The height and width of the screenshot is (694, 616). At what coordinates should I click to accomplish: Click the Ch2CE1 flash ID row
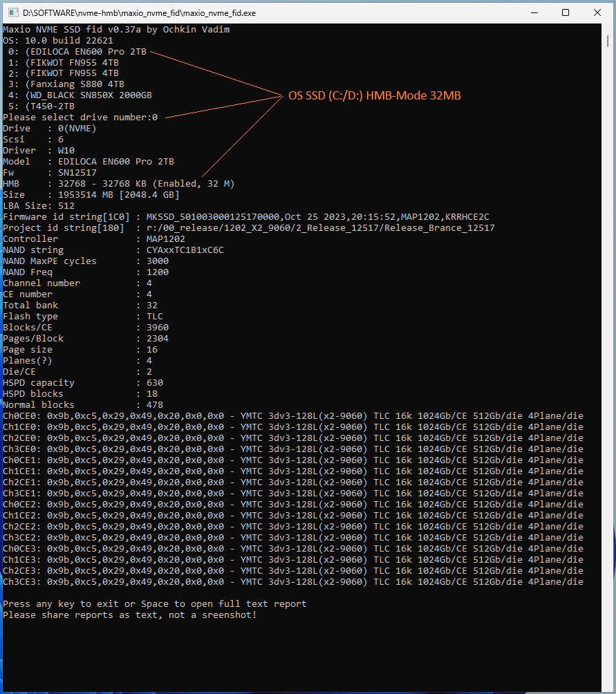[293, 482]
